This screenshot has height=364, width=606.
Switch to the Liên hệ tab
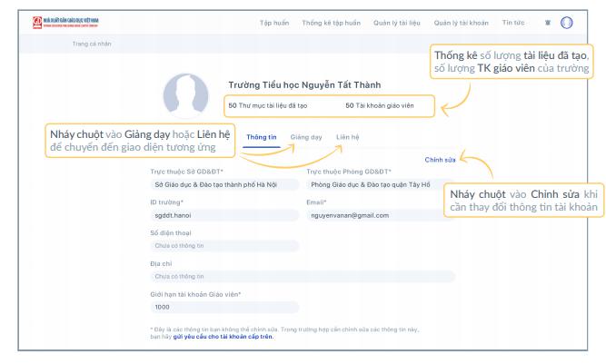coord(347,137)
